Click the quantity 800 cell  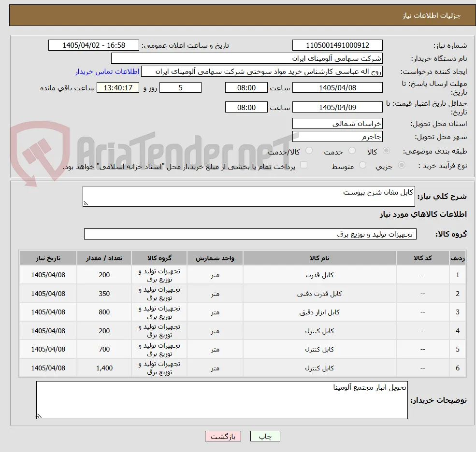click(x=104, y=312)
